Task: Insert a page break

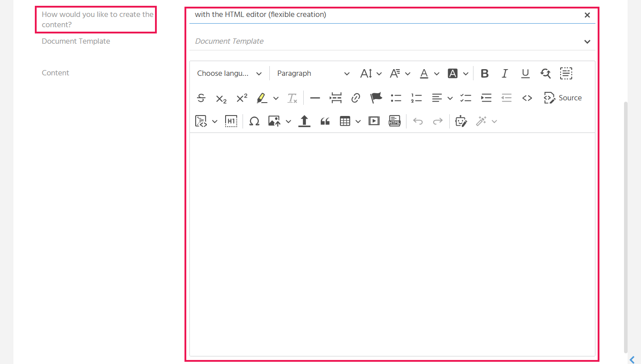Action: point(335,98)
